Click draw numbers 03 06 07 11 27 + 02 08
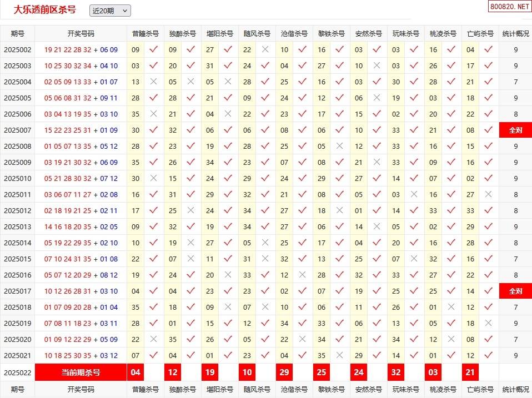 coord(81,195)
